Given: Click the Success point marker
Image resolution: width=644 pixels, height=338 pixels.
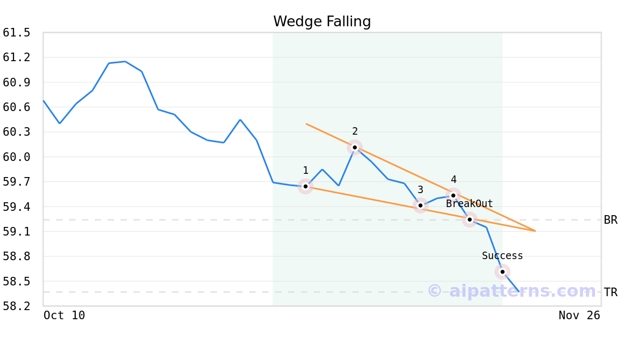Looking at the screenshot, I should 502,271.
